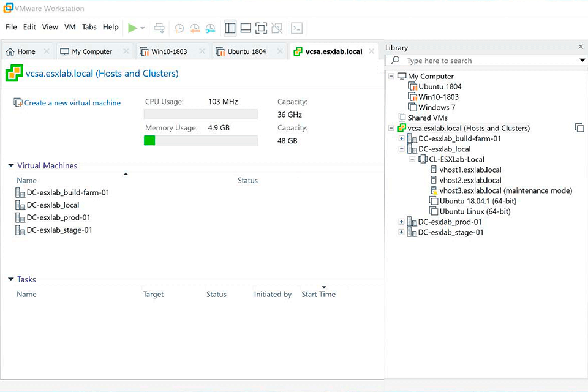Open the Edit menu
This screenshot has height=392, width=588.
[29, 27]
